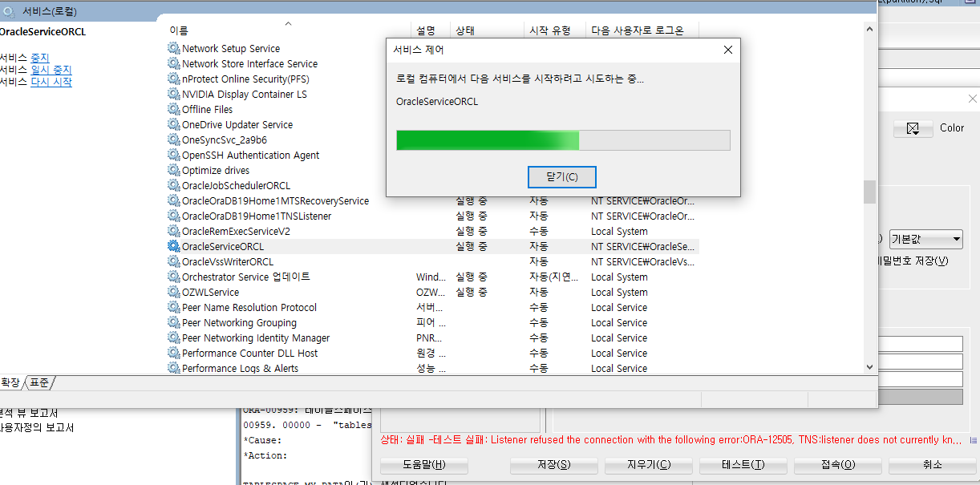
Task: Click Local Service in Peer Networking Grouping row
Action: point(619,323)
